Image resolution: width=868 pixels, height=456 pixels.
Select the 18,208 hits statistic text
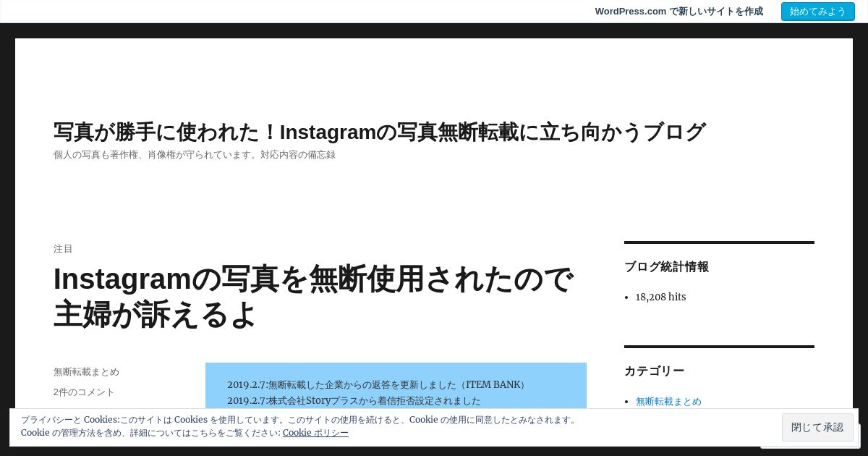pyautogui.click(x=660, y=297)
